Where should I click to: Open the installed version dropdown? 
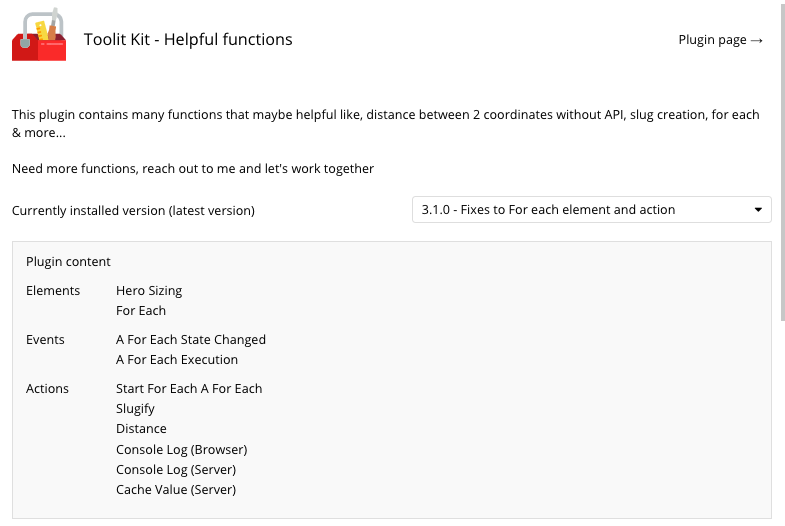coord(590,210)
